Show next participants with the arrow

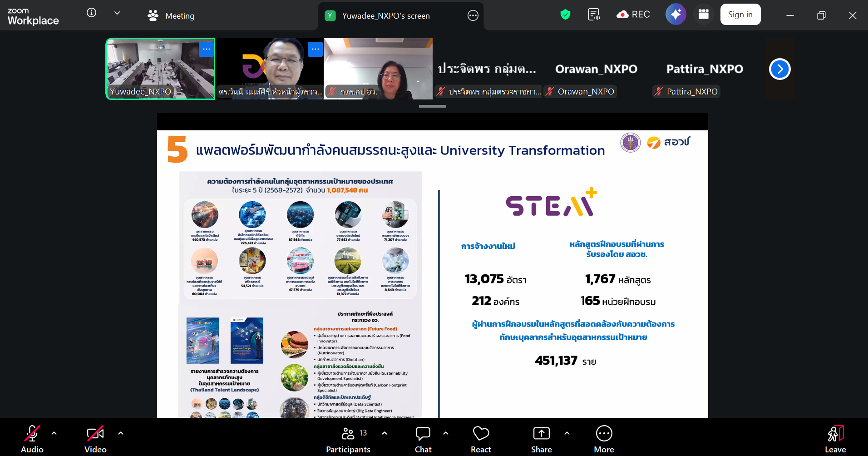(x=779, y=69)
